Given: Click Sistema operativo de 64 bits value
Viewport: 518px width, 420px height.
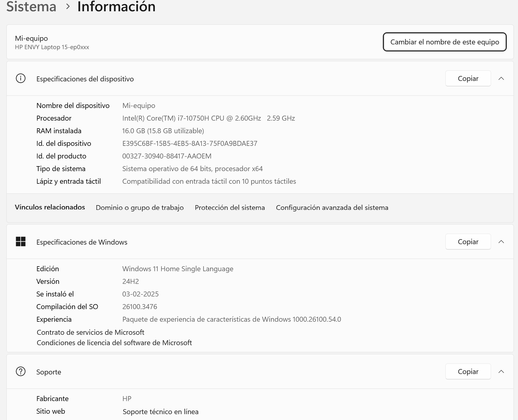Looking at the screenshot, I should coord(193,169).
